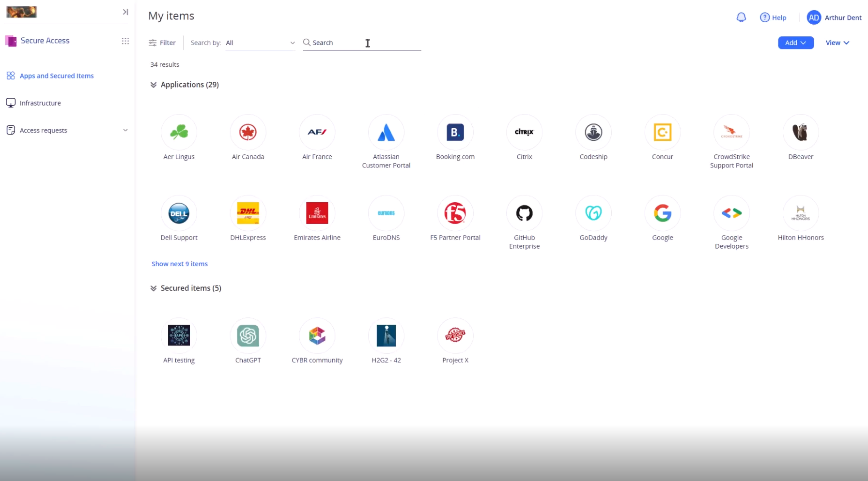Open the Project X secured item
The width and height of the screenshot is (868, 481).
click(x=455, y=335)
